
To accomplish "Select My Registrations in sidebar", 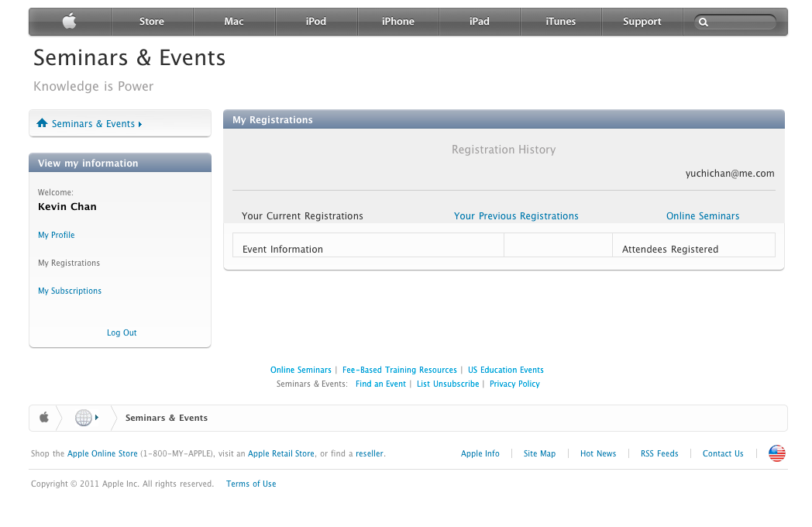I will pos(69,263).
